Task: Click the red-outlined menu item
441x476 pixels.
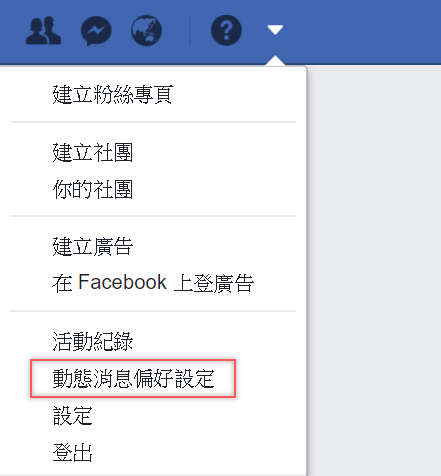Action: pyautogui.click(x=133, y=378)
